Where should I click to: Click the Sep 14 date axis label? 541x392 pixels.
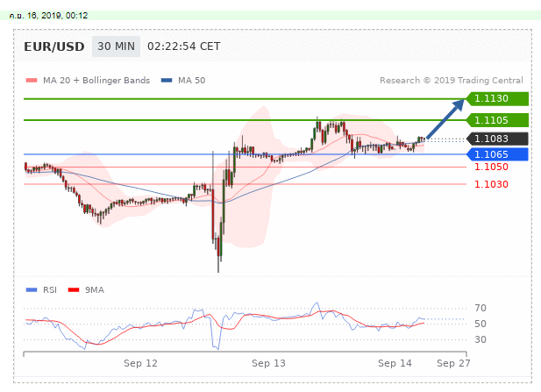[x=395, y=363]
